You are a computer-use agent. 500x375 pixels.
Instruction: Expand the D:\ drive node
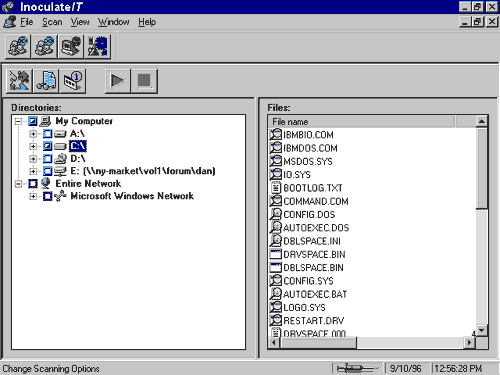tap(33, 159)
